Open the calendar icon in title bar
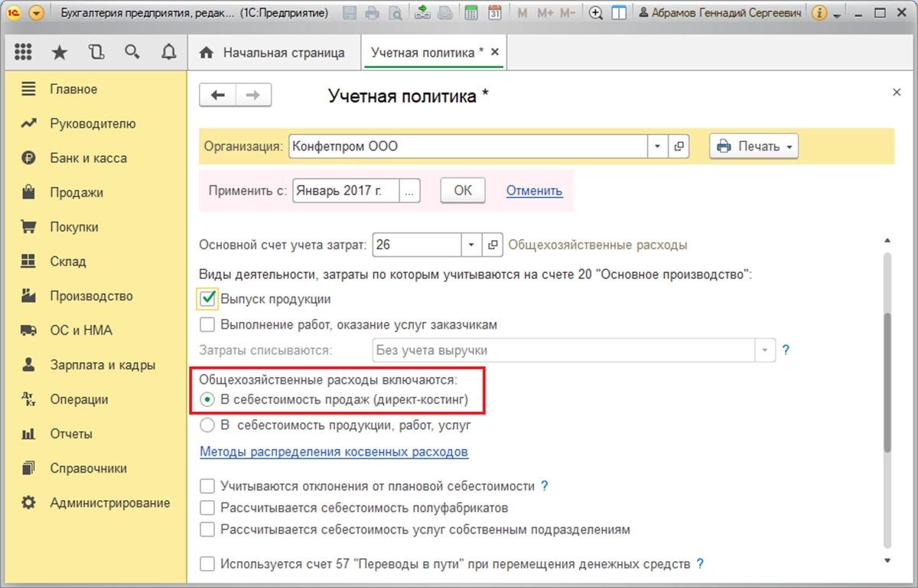Image resolution: width=918 pixels, height=588 pixels. click(495, 14)
